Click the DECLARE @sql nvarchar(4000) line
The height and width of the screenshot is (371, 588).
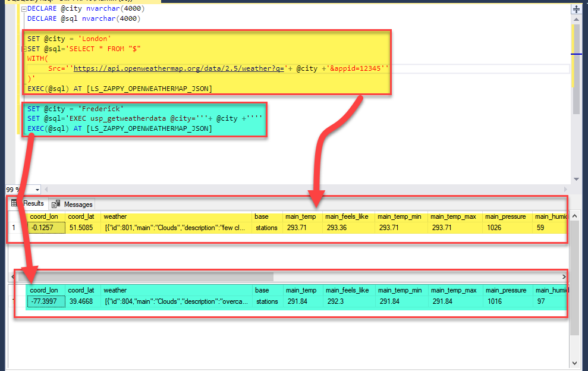click(x=84, y=19)
